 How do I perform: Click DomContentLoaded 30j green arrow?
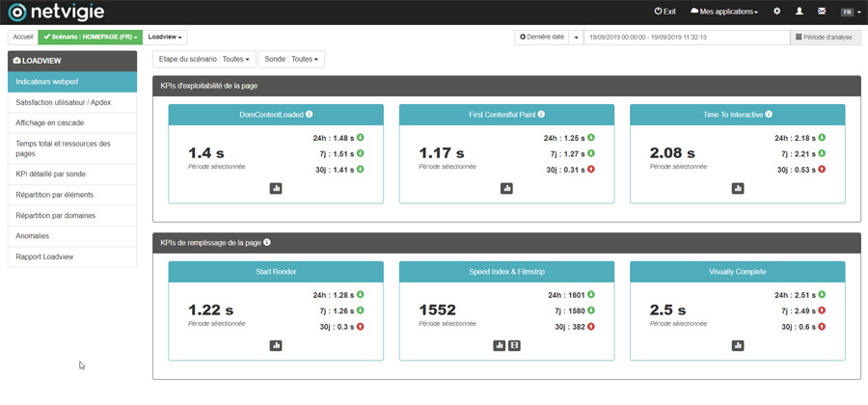[x=360, y=170]
